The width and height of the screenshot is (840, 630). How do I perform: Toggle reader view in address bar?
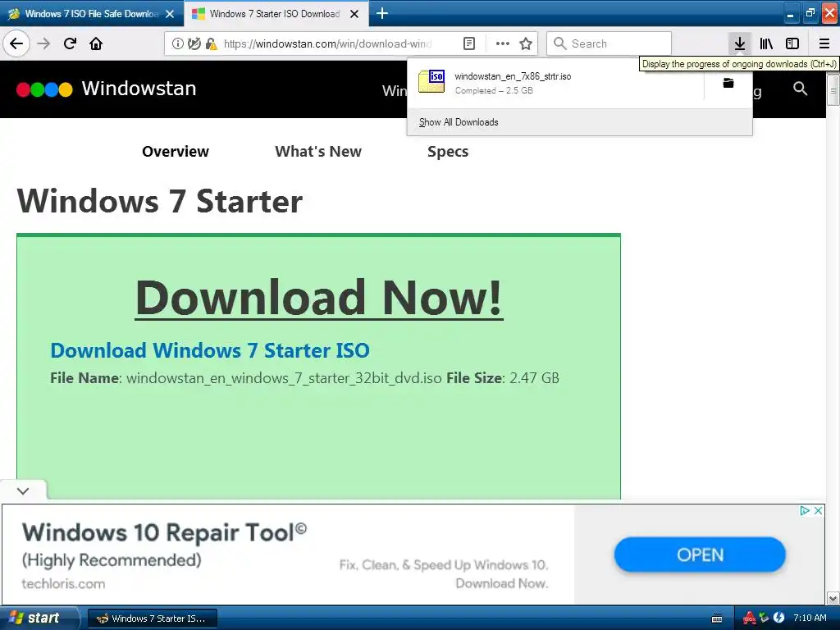click(x=468, y=43)
